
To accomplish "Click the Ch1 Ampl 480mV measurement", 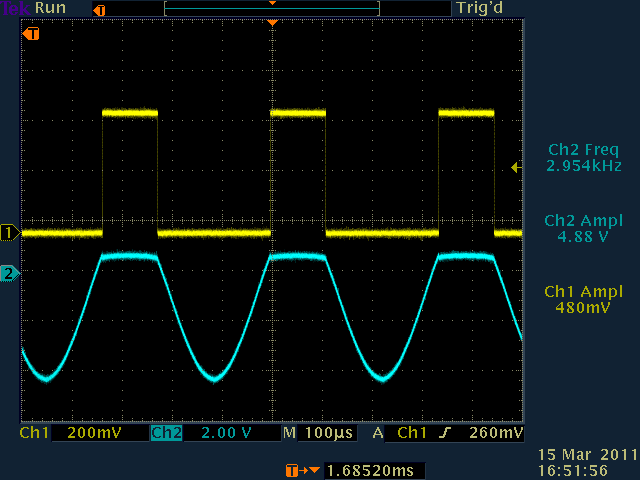I will (584, 299).
